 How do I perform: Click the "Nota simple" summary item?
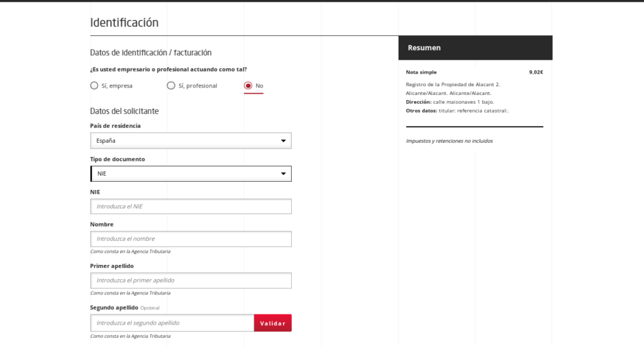(x=421, y=72)
